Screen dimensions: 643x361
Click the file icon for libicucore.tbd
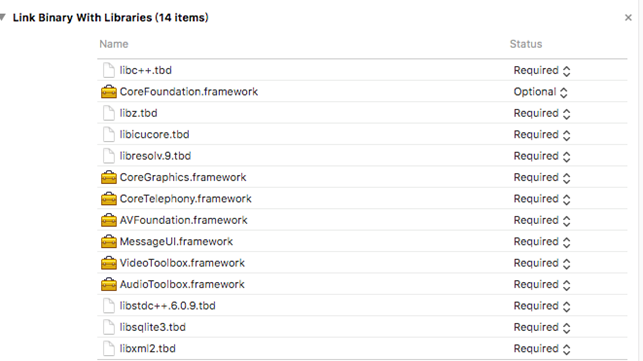(x=109, y=134)
